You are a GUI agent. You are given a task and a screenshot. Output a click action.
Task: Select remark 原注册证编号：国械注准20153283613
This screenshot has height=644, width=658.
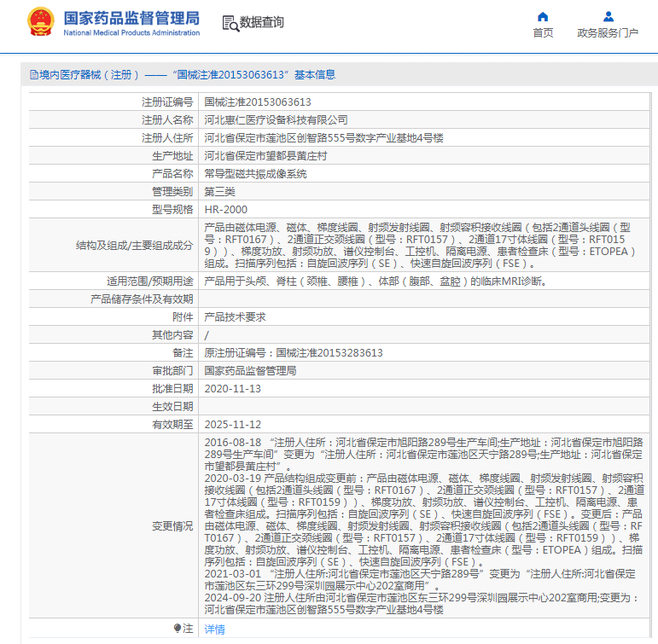(294, 353)
